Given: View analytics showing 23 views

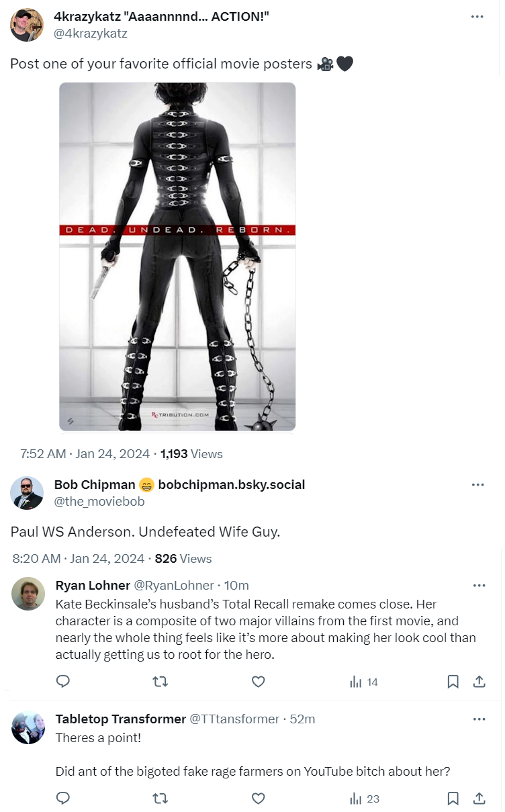Looking at the screenshot, I should (365, 799).
